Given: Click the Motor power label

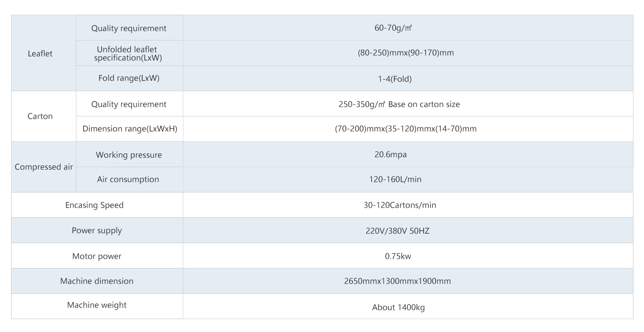Looking at the screenshot, I should (97, 256).
